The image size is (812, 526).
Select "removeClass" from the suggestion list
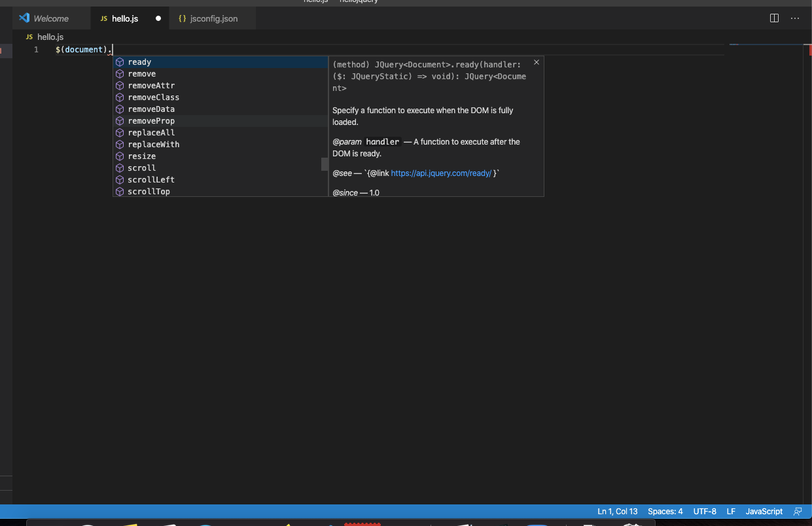pyautogui.click(x=153, y=97)
